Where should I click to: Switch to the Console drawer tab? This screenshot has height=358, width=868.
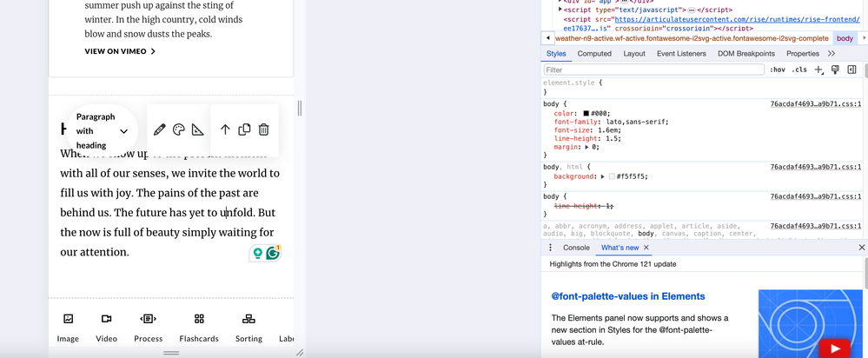point(576,248)
